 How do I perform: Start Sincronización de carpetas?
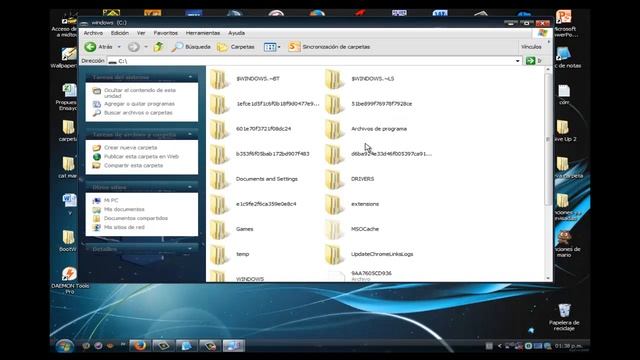pyautogui.click(x=329, y=47)
